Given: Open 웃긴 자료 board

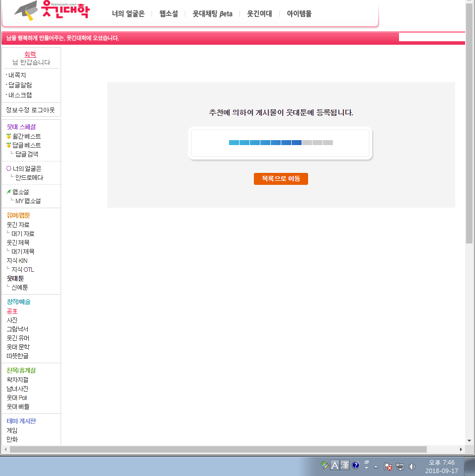Looking at the screenshot, I should click(x=18, y=225).
